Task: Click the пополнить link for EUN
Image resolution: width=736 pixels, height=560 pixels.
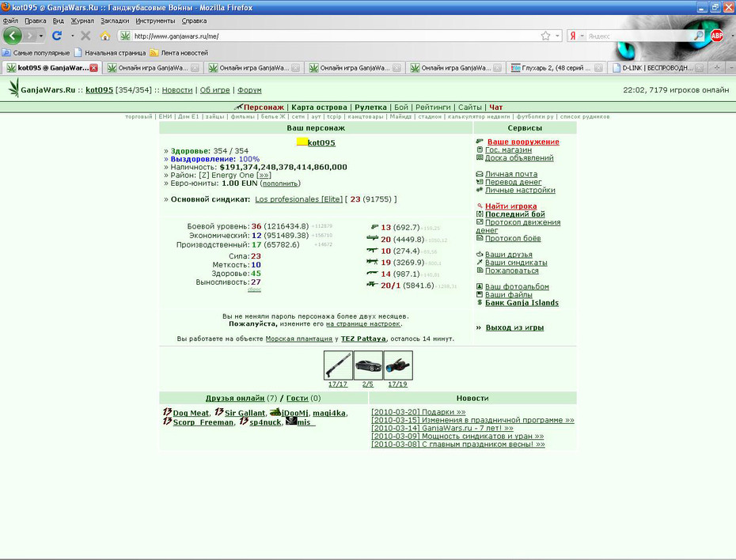Action: coord(280,184)
